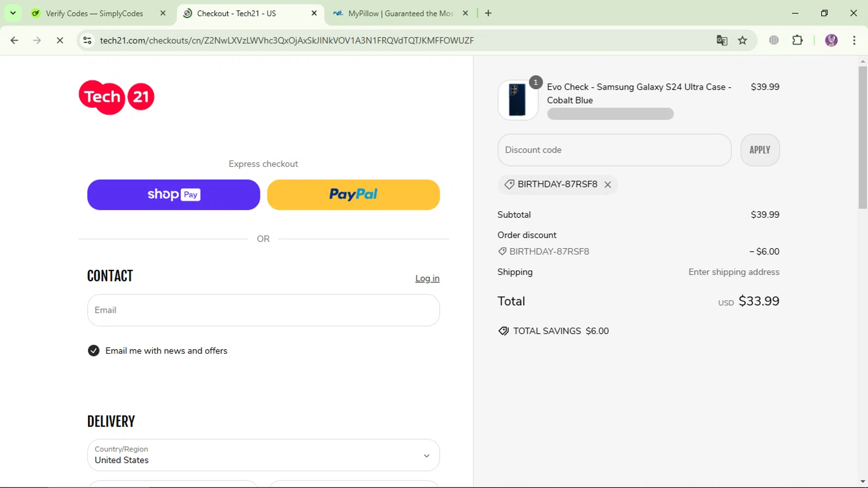Close the MyPillow tab
The height and width of the screenshot is (488, 868).
click(465, 13)
